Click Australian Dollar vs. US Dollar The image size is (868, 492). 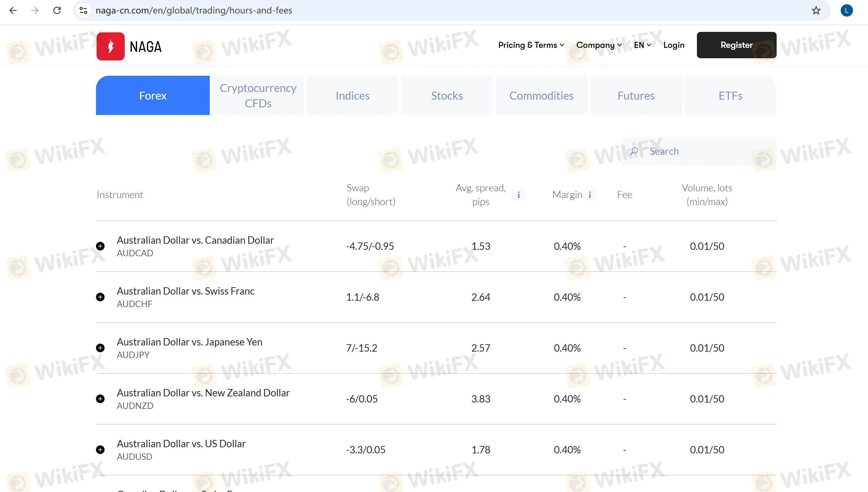tap(181, 444)
